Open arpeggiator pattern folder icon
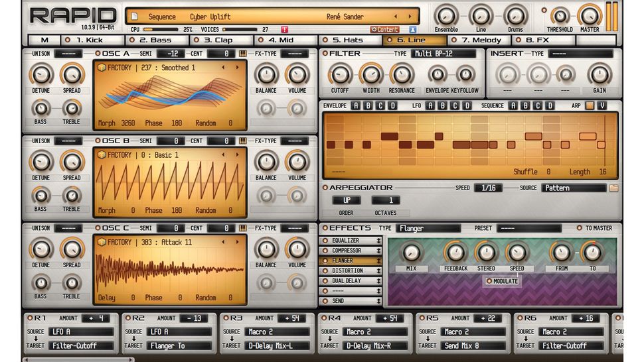The image size is (644, 362). tap(613, 188)
